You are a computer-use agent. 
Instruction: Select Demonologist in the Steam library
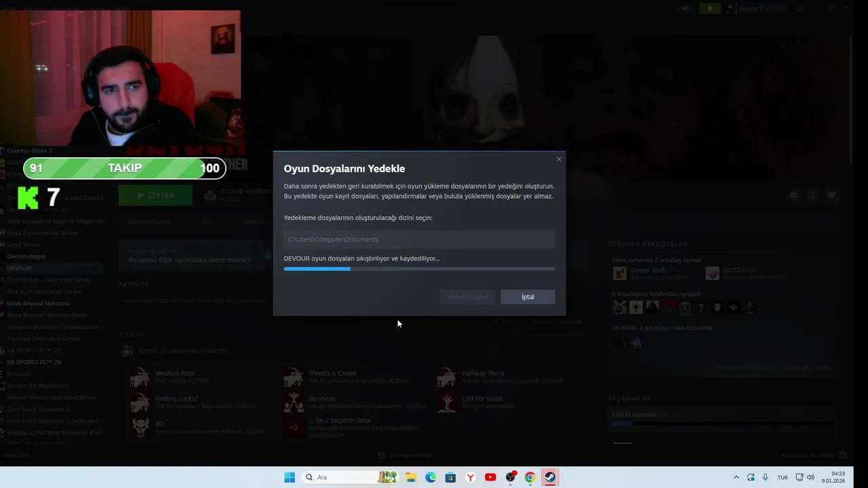tap(26, 256)
